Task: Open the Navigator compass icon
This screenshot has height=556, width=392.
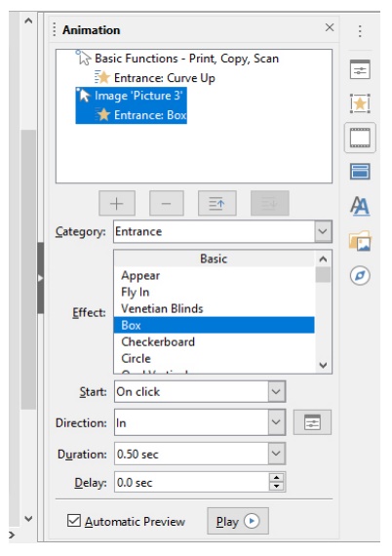Action: pyautogui.click(x=360, y=275)
